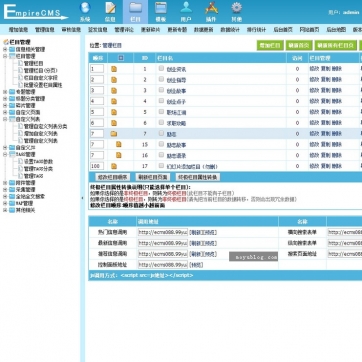362x362 pixels.
Task: Click the orange file icon in ID 17 row
Action: click(114, 166)
